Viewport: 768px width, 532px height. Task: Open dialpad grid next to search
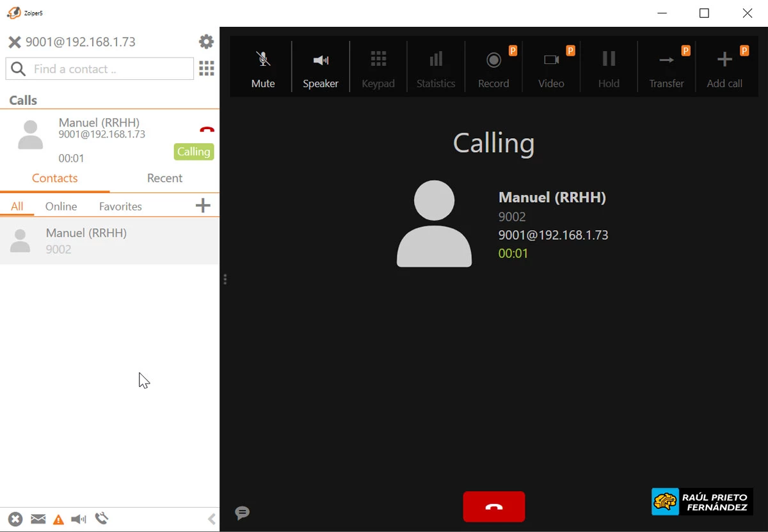click(x=206, y=68)
